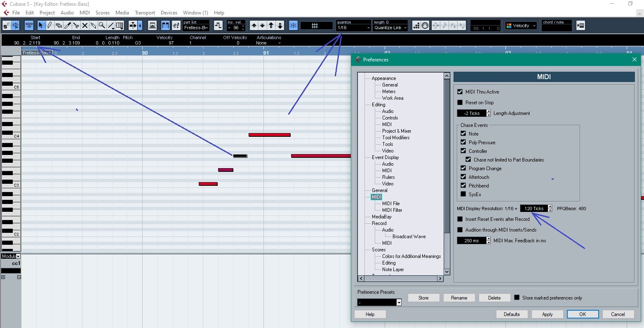Open the Window (1) menu
Image resolution: width=644 pixels, height=328 pixels.
[195, 13]
